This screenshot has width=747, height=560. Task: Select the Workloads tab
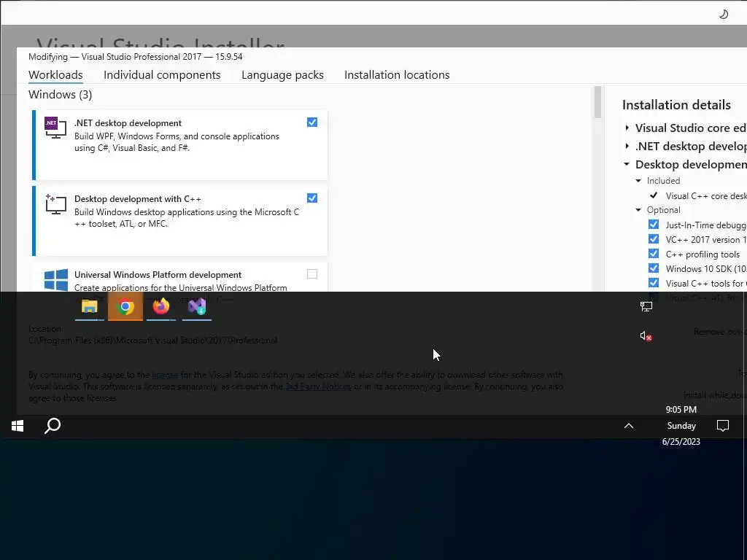pos(55,75)
